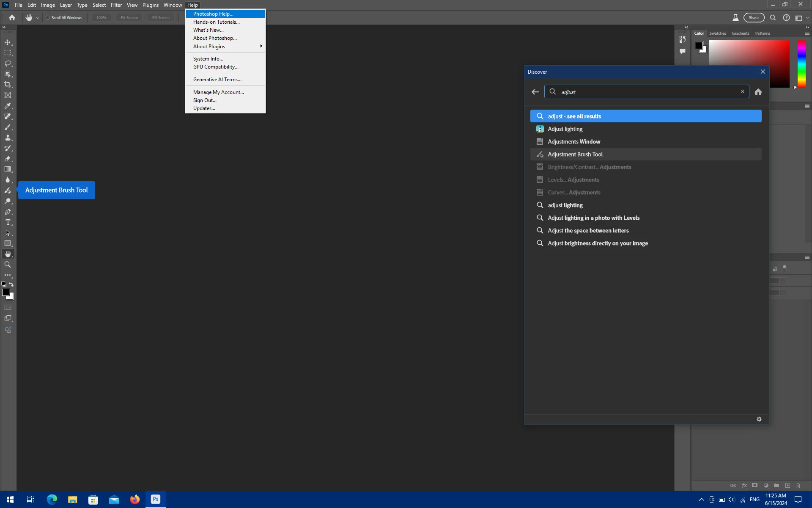Select the Eraser tool

[8, 159]
